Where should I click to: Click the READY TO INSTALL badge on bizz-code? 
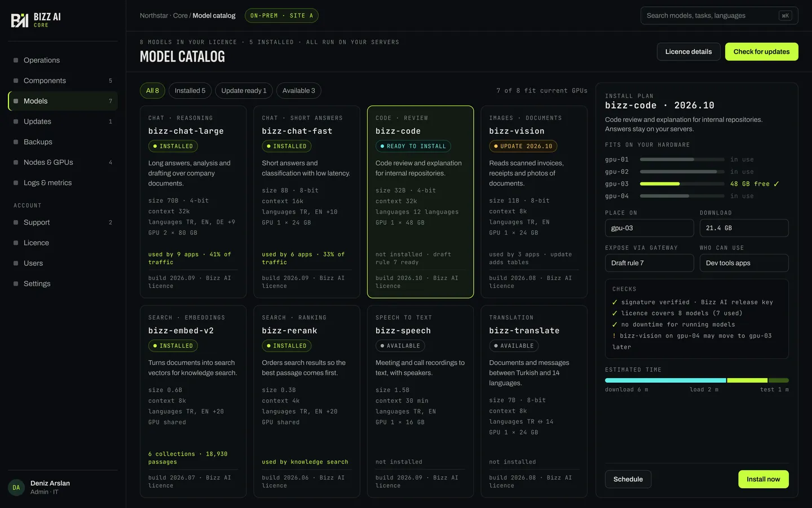[413, 146]
